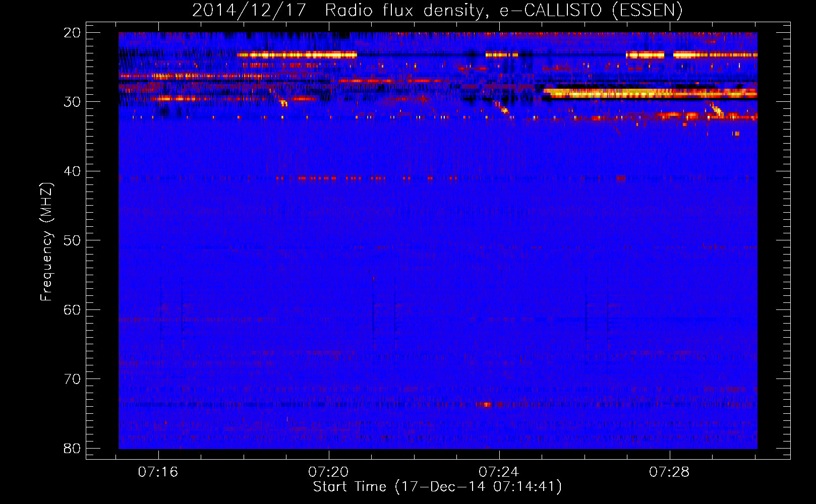This screenshot has width=816, height=504.
Task: Click the 07:28 time tick label
Action: tap(670, 472)
